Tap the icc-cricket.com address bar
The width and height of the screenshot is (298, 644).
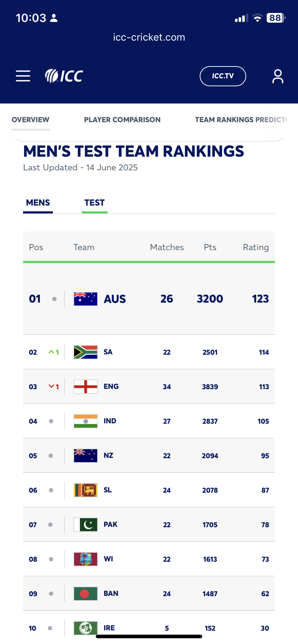149,37
